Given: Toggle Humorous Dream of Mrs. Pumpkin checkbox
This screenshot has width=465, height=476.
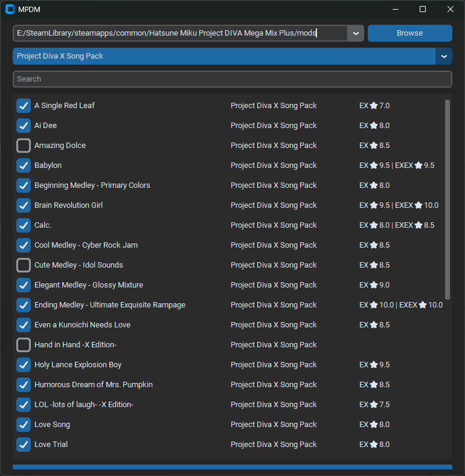Looking at the screenshot, I should 24,385.
